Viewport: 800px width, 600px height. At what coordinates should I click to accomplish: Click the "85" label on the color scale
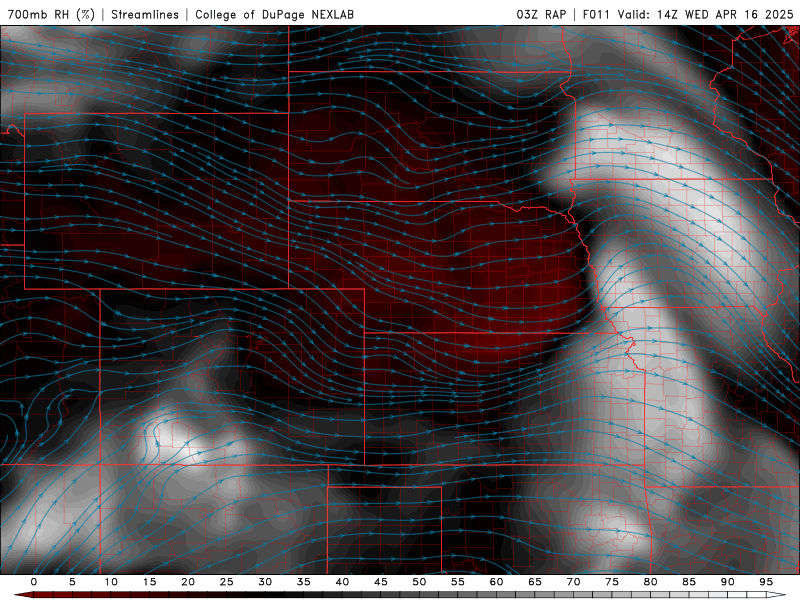689,582
